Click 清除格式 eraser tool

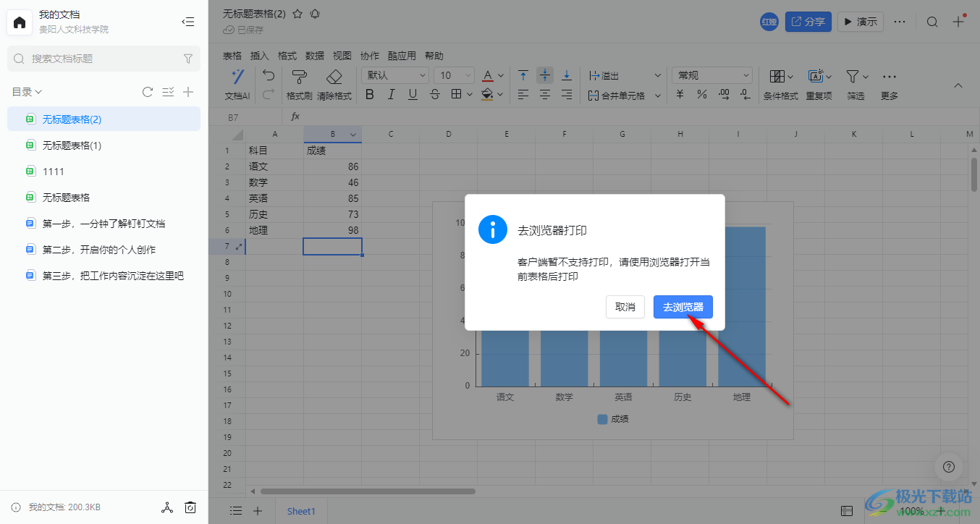[x=334, y=85]
